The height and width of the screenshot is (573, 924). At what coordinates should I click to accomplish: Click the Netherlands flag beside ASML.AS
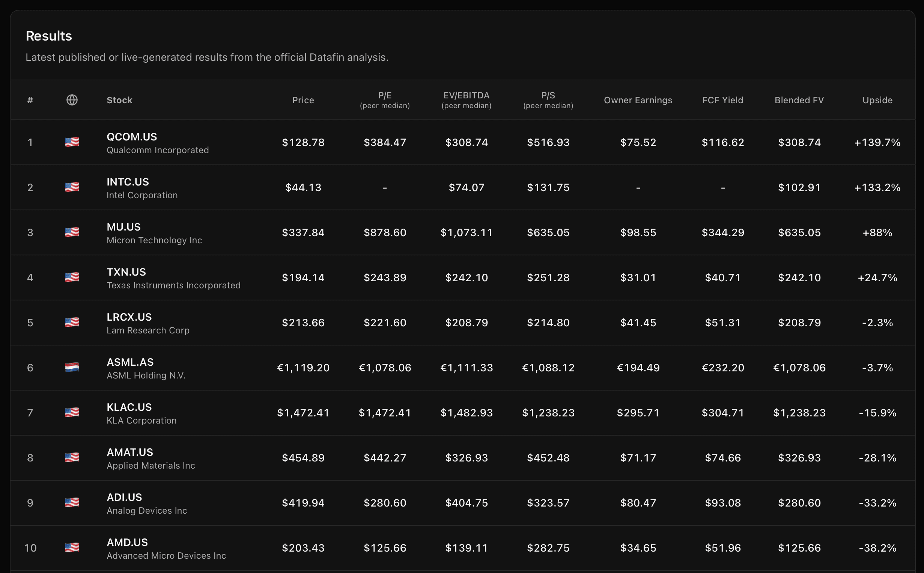(72, 368)
